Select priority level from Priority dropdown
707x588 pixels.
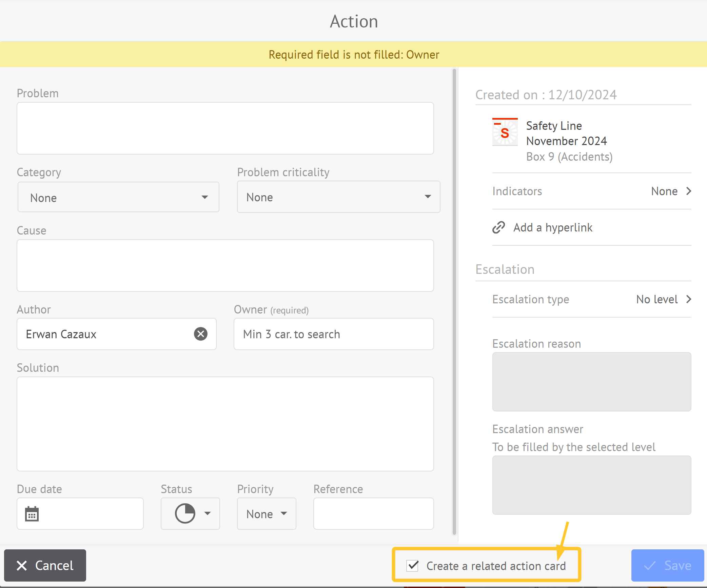tap(266, 513)
